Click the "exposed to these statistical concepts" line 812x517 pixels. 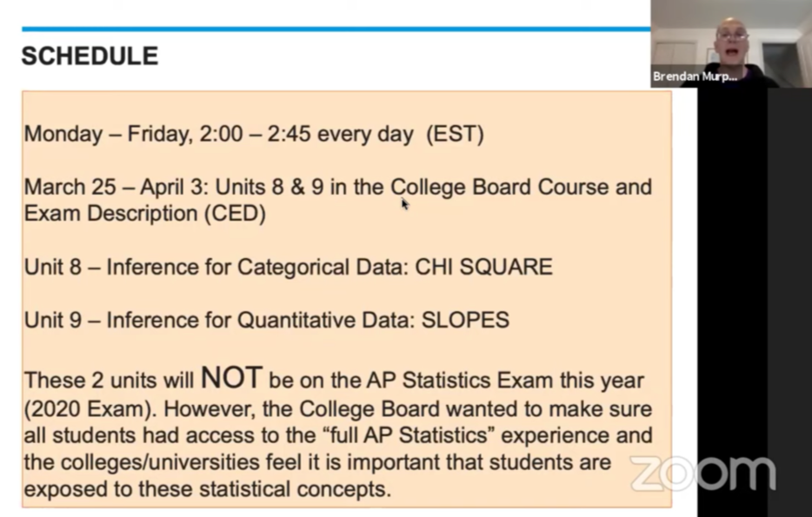click(208, 489)
